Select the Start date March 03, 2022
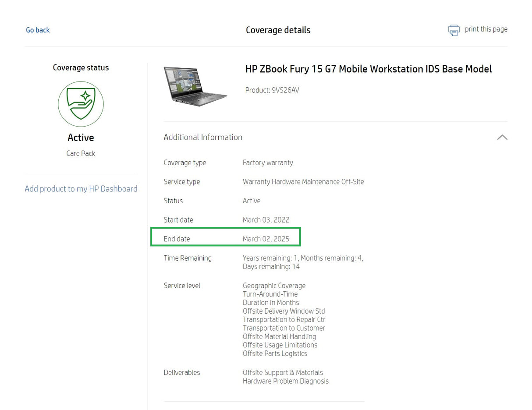Screen dimensions: 532x410 tap(266, 219)
